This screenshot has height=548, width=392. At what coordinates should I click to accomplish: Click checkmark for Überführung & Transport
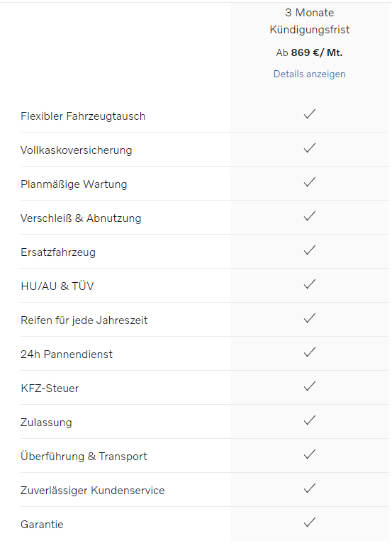[x=310, y=454]
